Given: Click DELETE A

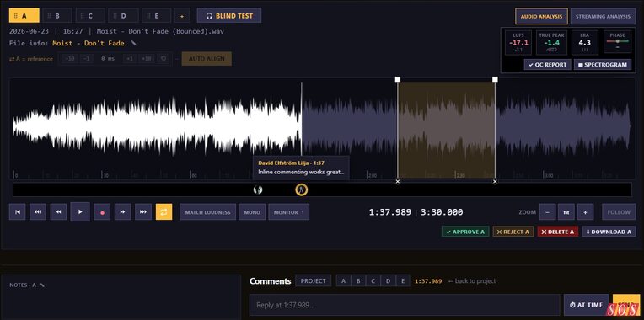Looking at the screenshot, I should [558, 232].
